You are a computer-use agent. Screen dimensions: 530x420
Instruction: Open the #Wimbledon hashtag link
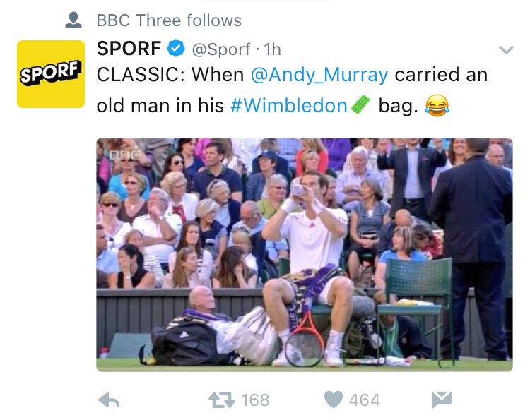pyautogui.click(x=289, y=105)
